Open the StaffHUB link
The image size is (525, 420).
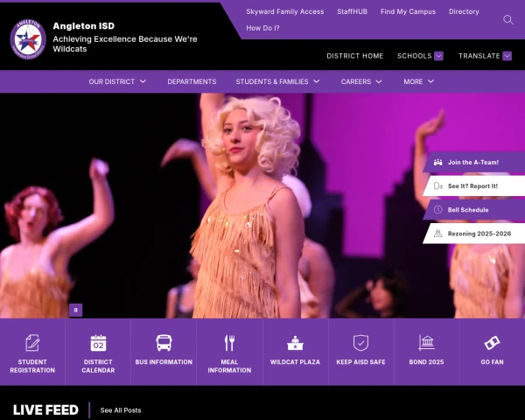click(x=353, y=11)
